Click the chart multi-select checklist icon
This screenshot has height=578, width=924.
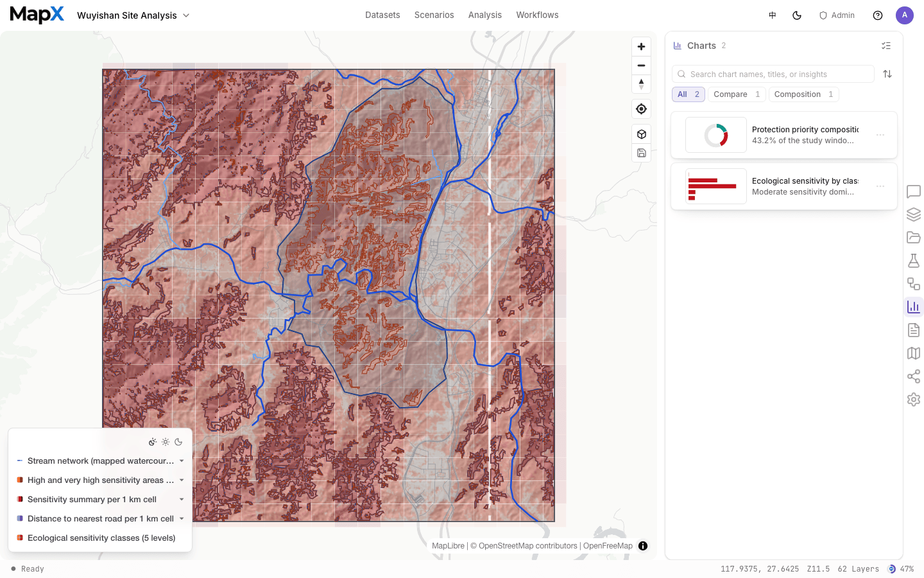coord(886,46)
